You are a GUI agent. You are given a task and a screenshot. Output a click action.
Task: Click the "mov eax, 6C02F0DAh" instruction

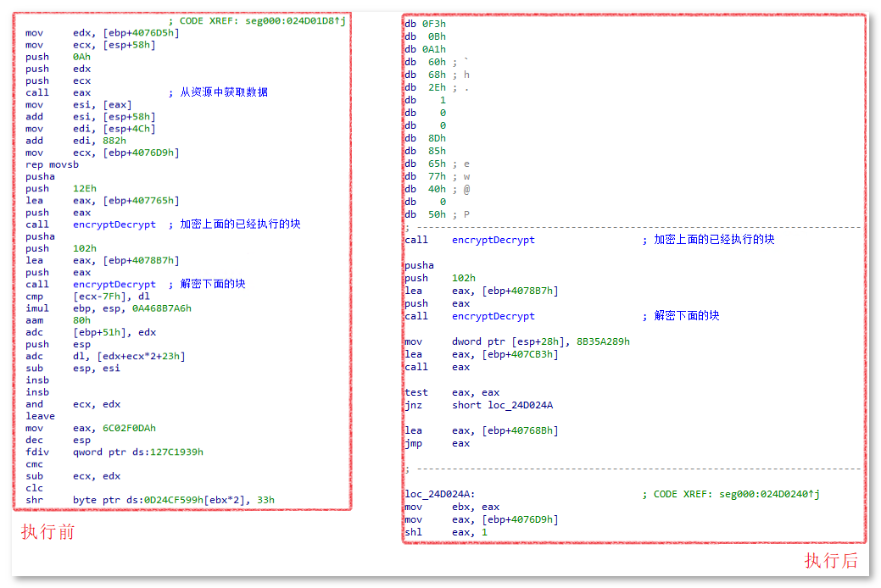(x=90, y=428)
